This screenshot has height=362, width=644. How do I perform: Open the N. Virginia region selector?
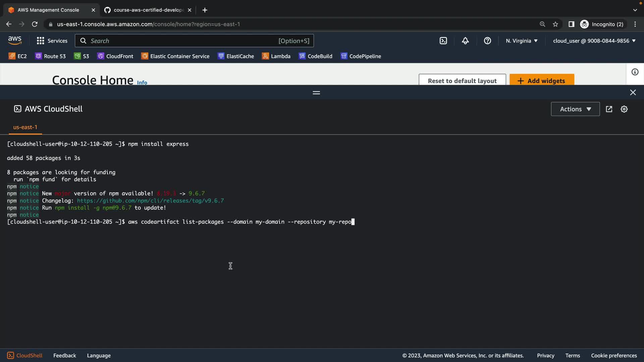(522, 41)
